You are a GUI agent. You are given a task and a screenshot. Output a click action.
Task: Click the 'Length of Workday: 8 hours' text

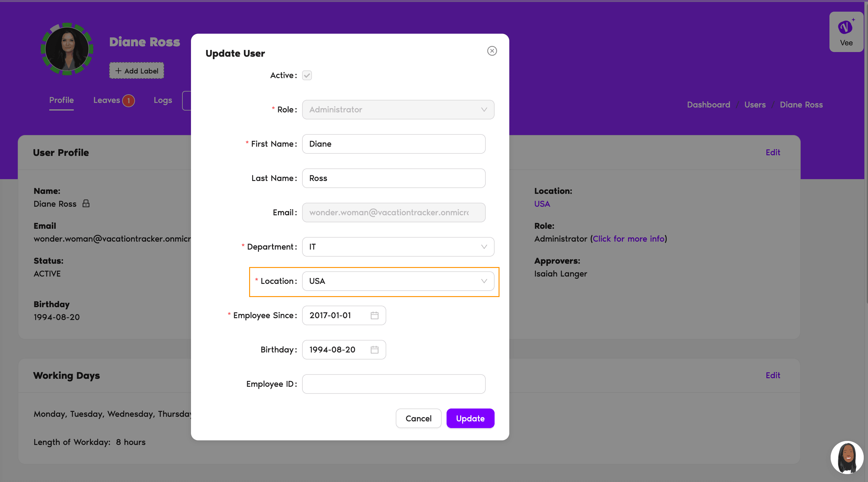click(x=89, y=442)
